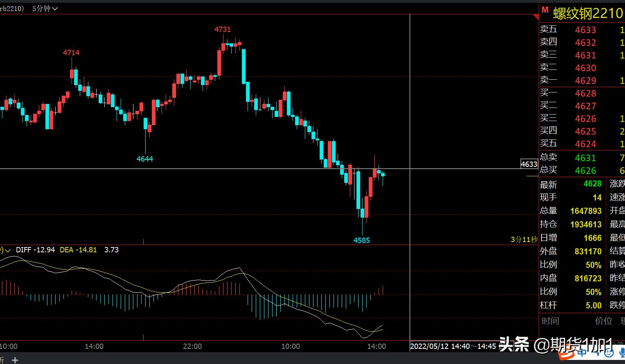Click the 现手 value 14
The image size is (625, 364).
coord(597,198)
